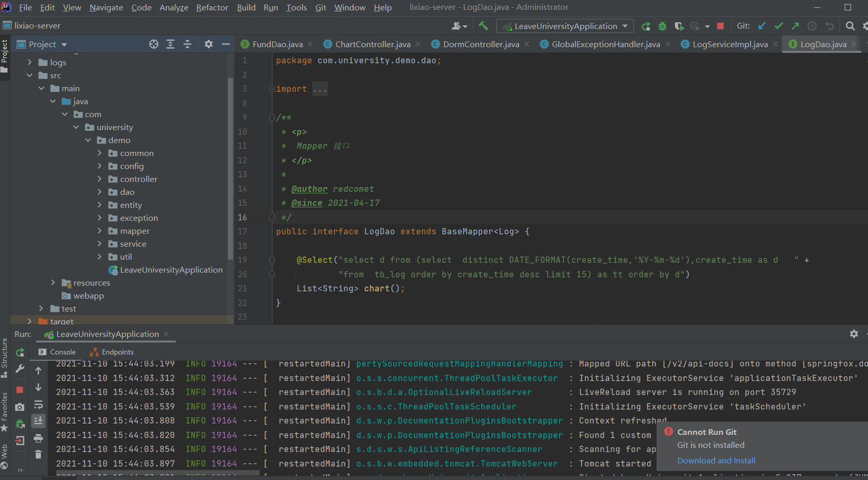Open the Navigate menu
Image resolution: width=868 pixels, height=480 pixels.
(106, 7)
